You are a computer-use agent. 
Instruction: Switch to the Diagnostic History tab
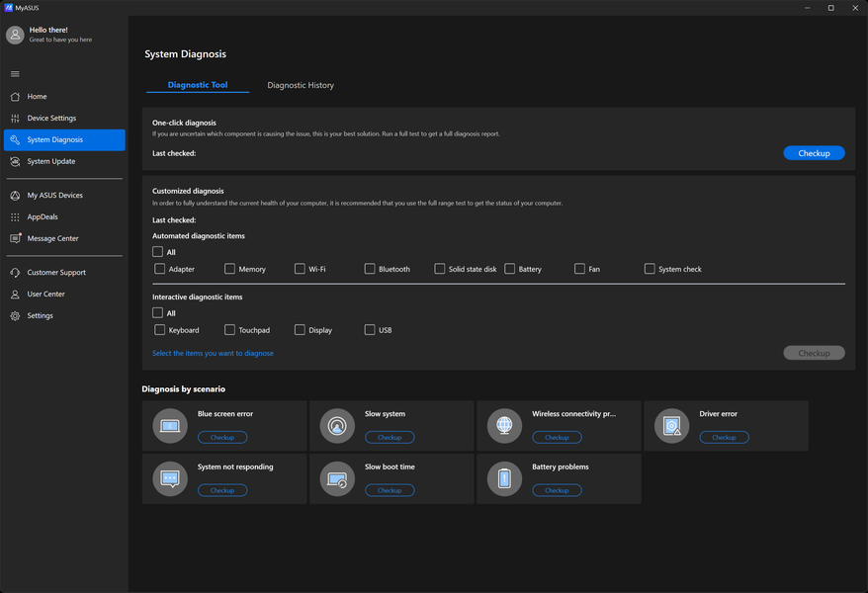(x=301, y=85)
